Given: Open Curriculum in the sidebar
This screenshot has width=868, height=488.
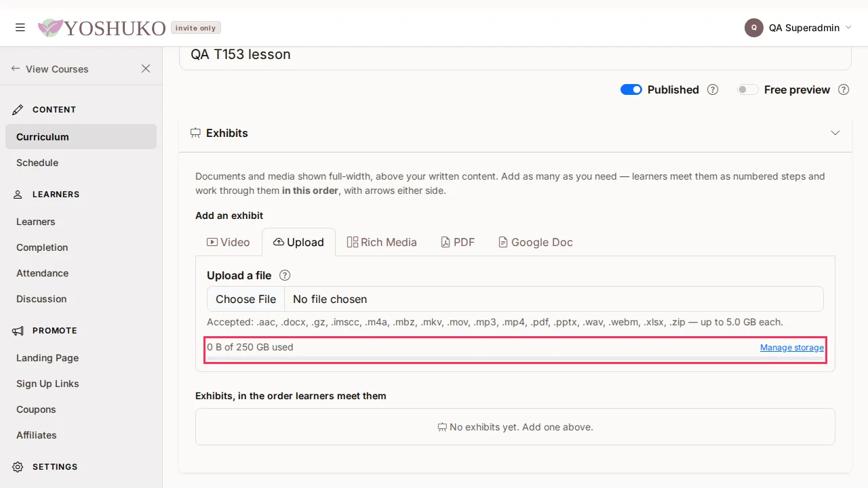Looking at the screenshot, I should coord(81,137).
